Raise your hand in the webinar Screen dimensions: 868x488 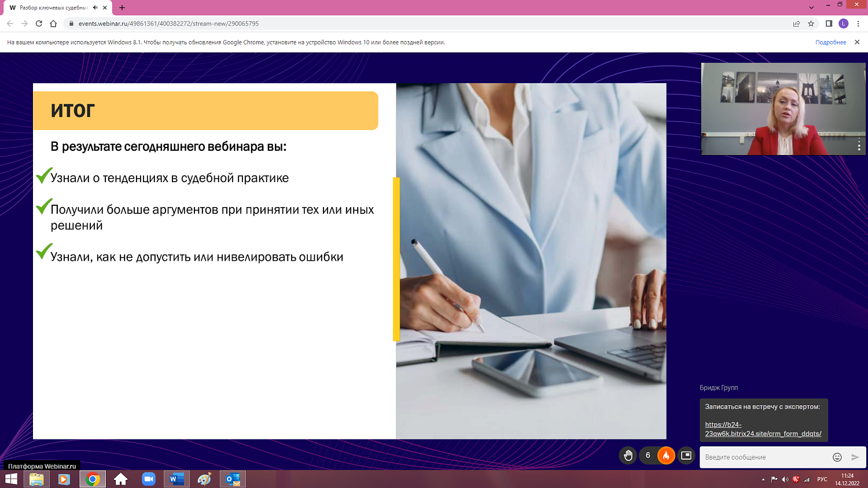coord(628,456)
